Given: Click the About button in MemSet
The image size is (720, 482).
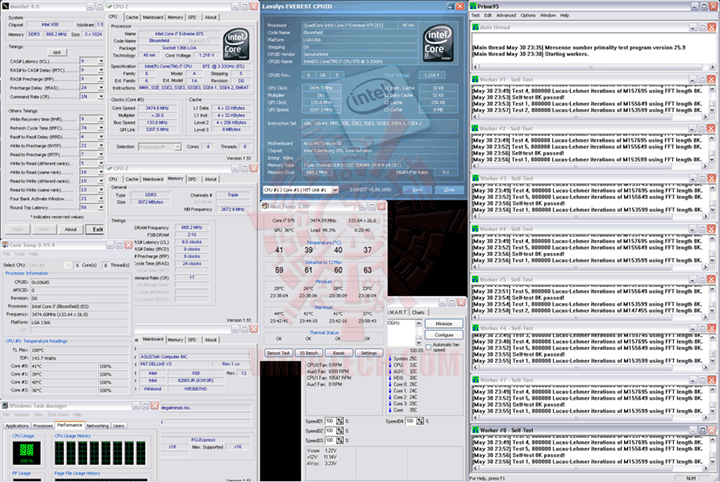Looking at the screenshot, I should (x=70, y=229).
